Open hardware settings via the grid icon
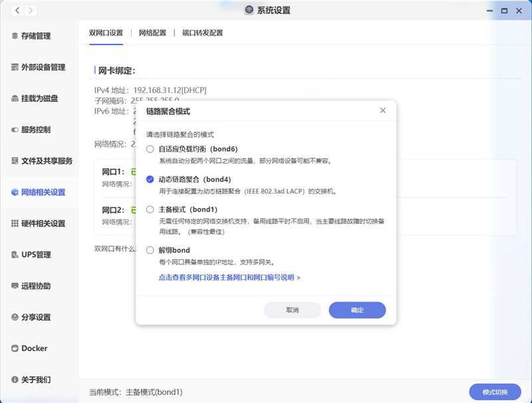Screen dimensions: 532x403 tap(15, 223)
